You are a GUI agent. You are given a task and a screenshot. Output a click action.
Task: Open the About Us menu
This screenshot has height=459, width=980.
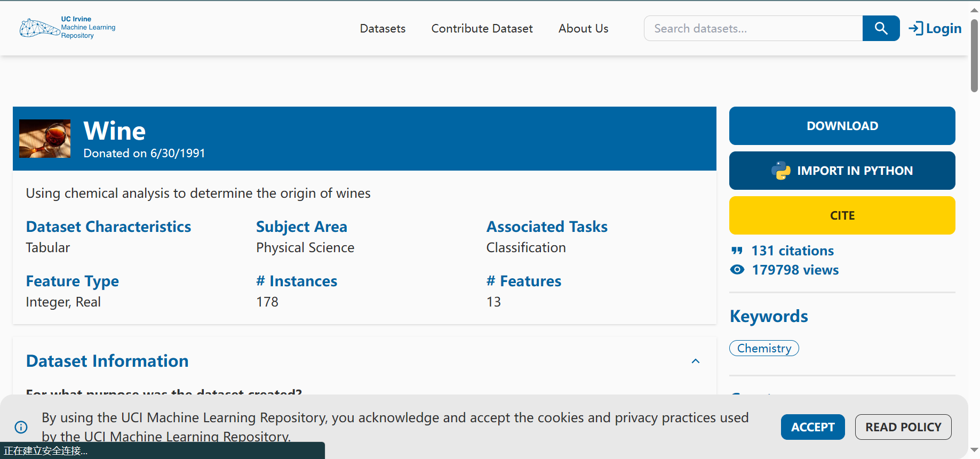(x=583, y=29)
